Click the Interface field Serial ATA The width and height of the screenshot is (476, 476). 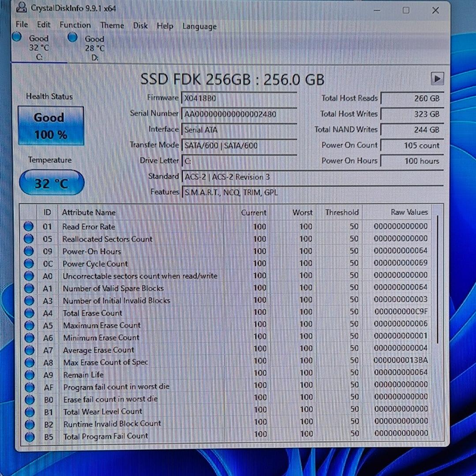point(239,130)
